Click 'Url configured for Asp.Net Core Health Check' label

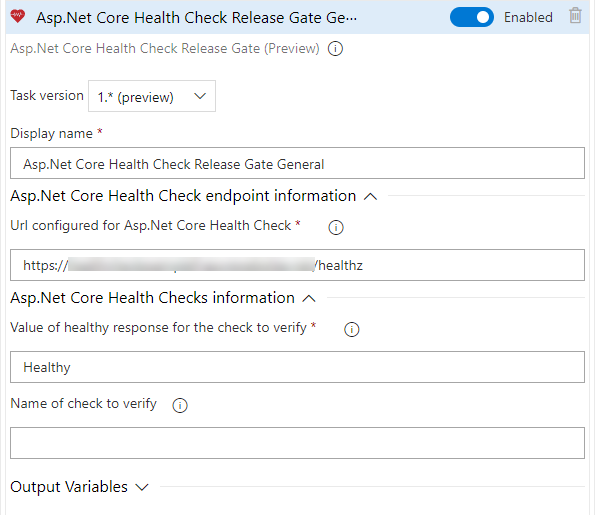[x=151, y=225]
